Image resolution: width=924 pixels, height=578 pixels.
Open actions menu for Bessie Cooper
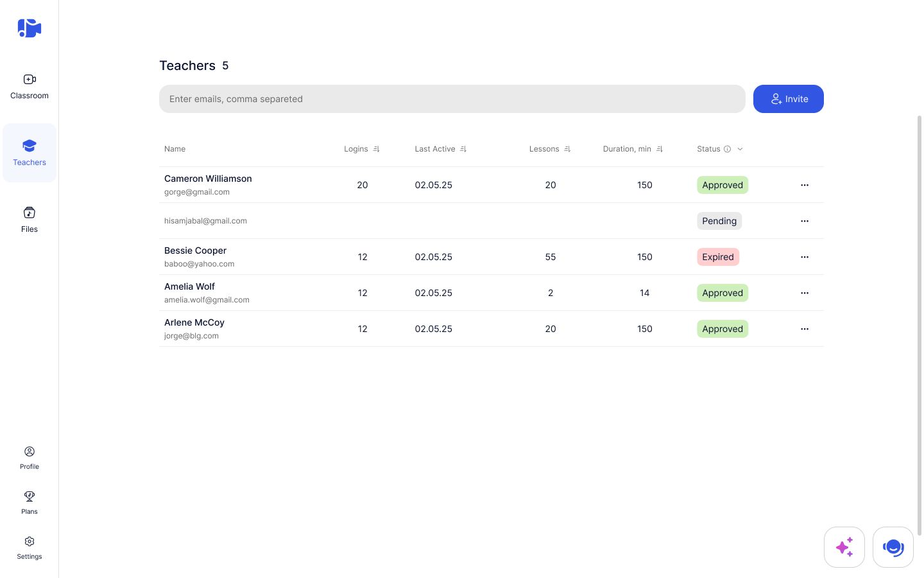[805, 257]
